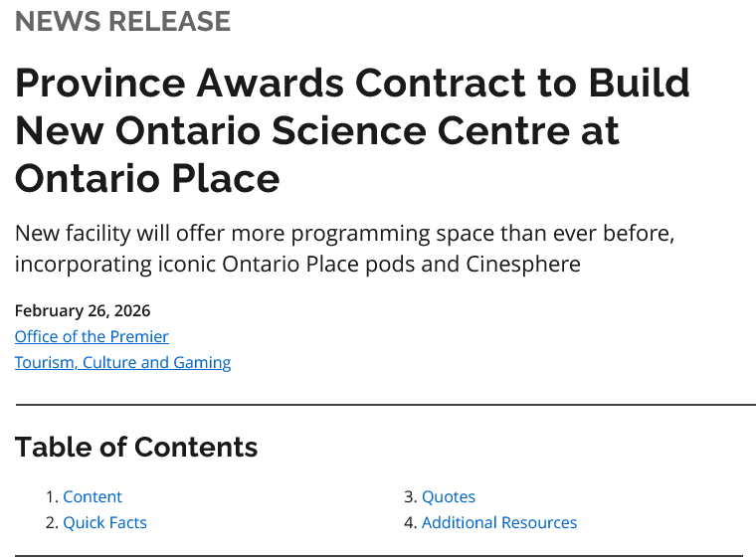Open the Tourism, Culture and Gaming link
Image resolution: width=756 pixels, height=559 pixels.
point(122,362)
